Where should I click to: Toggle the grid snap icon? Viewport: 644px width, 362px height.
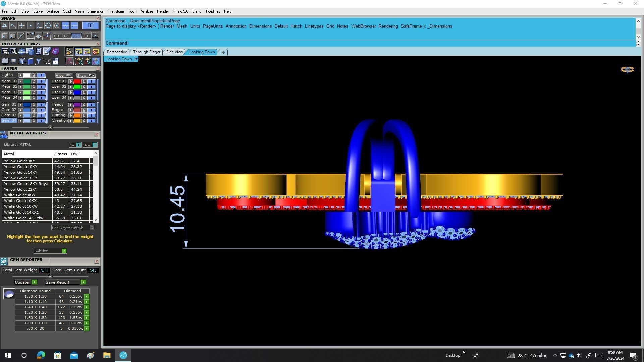[x=95, y=36]
